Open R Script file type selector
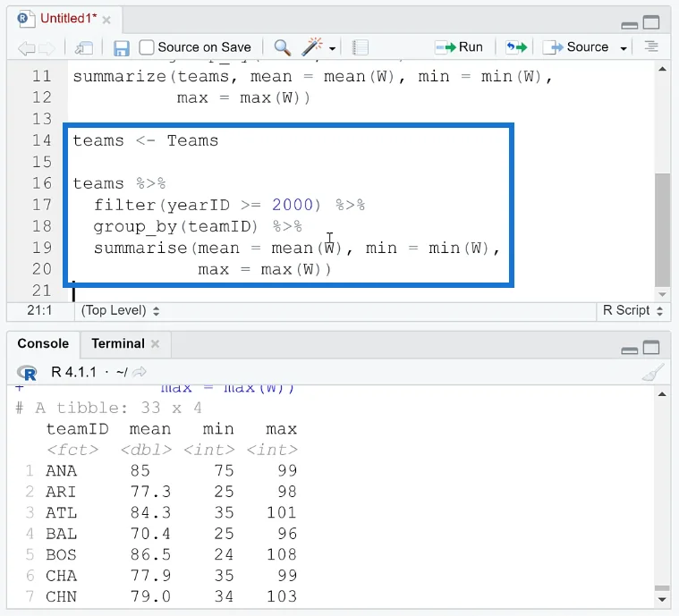The image size is (679, 616). click(x=632, y=310)
